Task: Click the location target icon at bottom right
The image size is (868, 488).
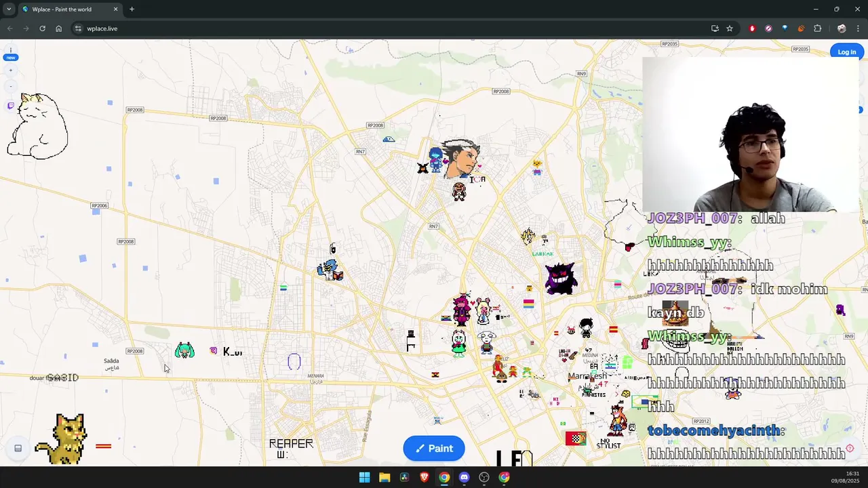Action: click(850, 448)
